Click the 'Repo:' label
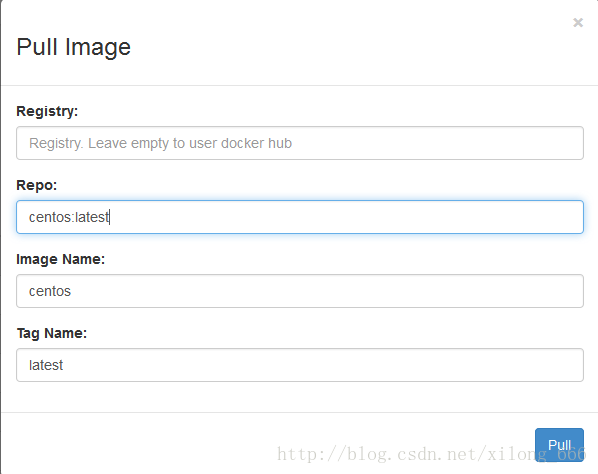598x474 pixels. coord(37,185)
